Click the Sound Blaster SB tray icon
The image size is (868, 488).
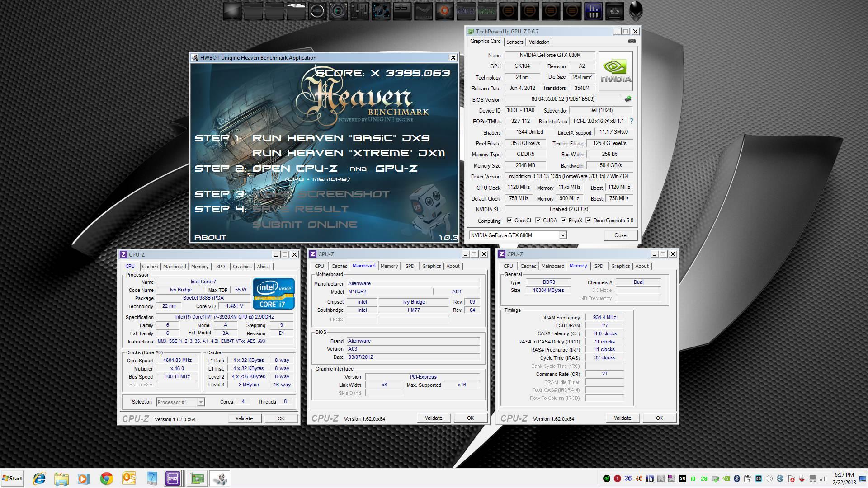759,479
